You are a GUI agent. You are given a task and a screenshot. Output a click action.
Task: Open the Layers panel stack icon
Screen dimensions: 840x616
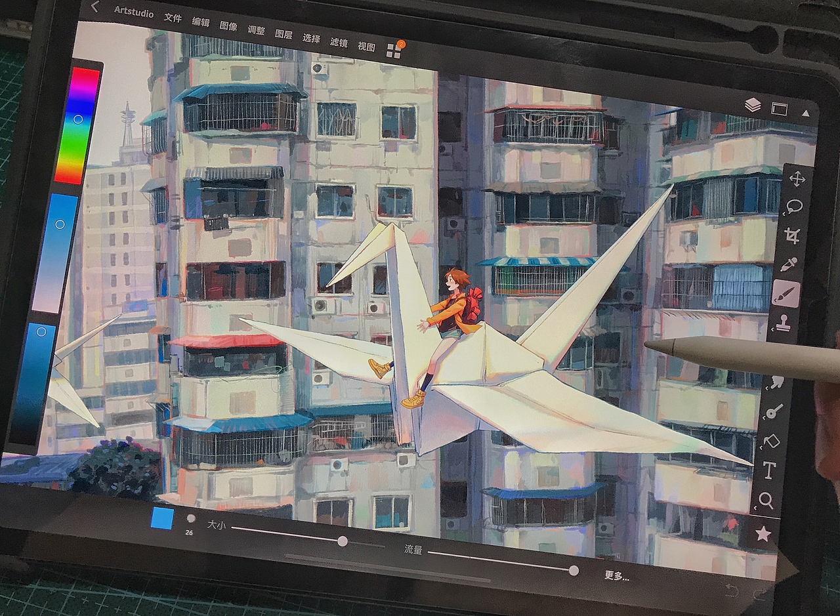[753, 105]
